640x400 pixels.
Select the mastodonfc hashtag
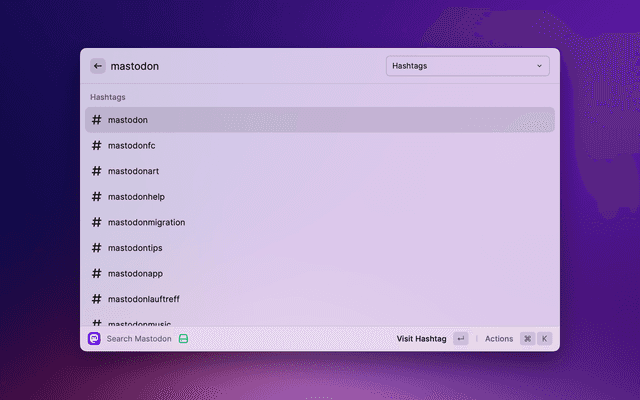pyautogui.click(x=320, y=145)
